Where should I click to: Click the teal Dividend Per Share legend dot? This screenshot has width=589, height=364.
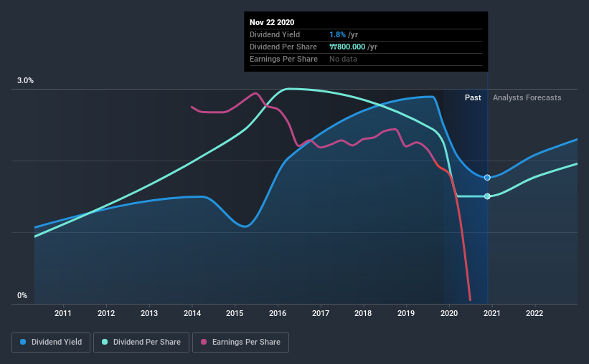[x=105, y=342]
